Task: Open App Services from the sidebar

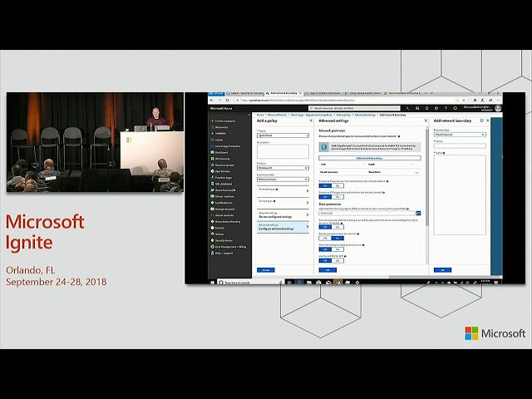Action: pos(220,171)
